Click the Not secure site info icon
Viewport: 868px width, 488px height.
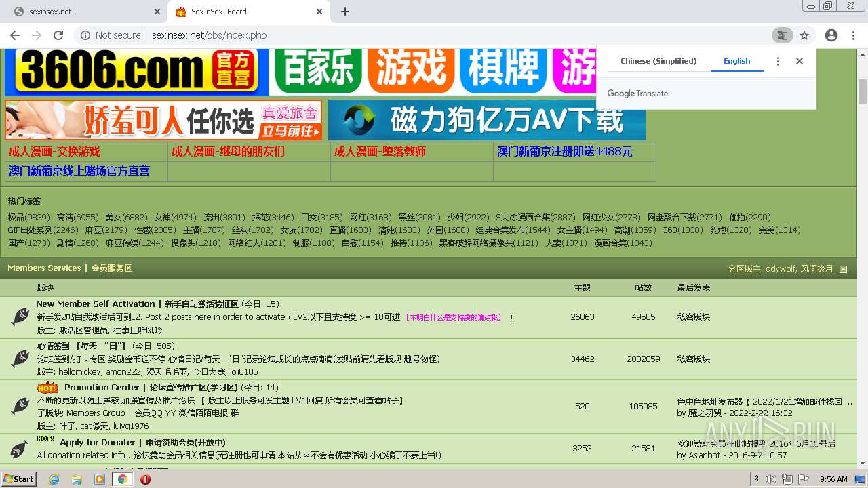click(x=85, y=35)
